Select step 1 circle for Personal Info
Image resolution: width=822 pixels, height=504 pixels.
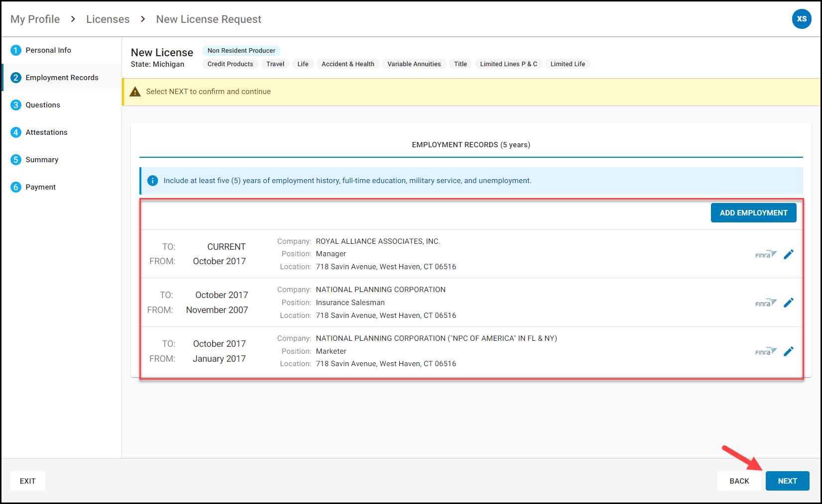(16, 50)
